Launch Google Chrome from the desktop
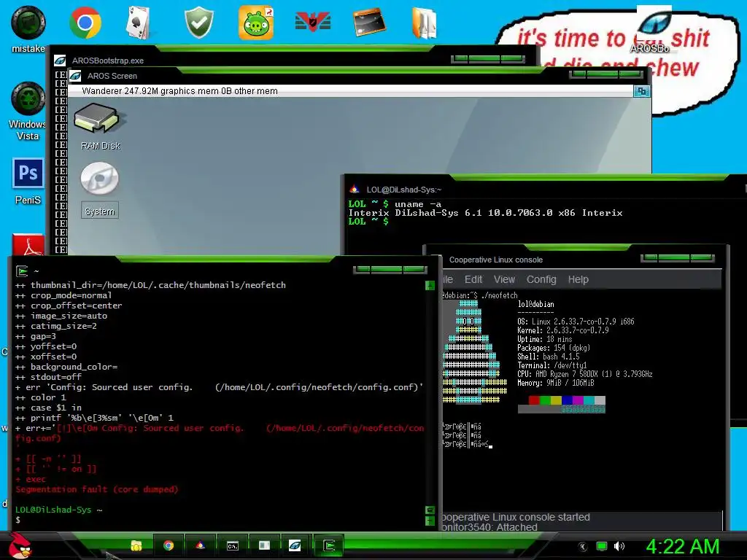747x560 pixels. coord(85,23)
